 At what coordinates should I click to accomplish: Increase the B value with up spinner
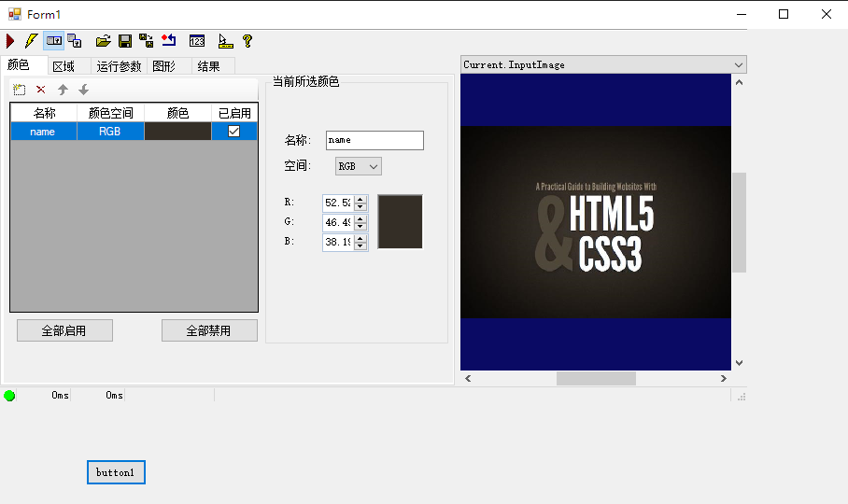360,238
